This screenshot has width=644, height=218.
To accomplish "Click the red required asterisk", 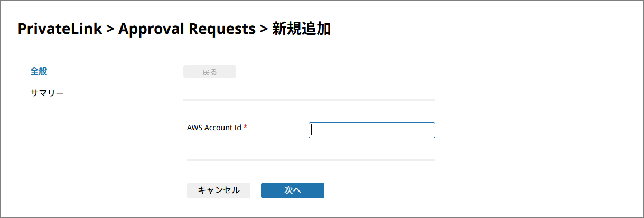I will 246,128.
